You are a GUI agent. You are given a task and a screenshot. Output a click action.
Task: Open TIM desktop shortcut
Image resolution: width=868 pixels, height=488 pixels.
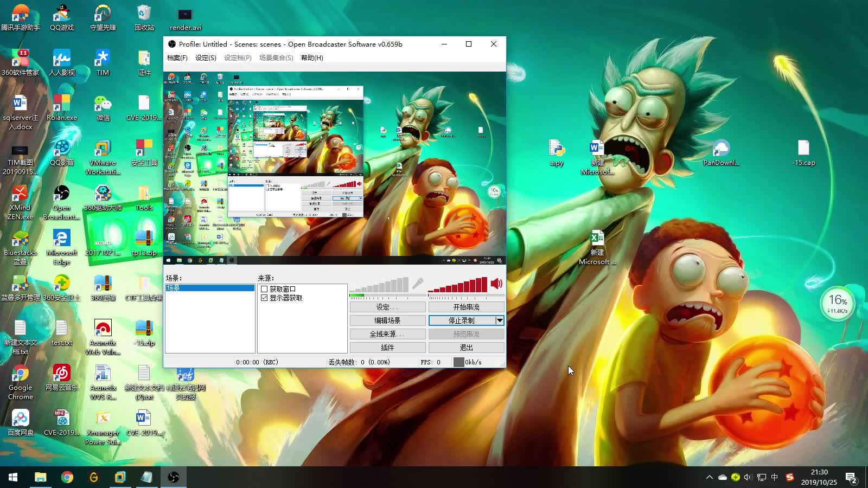pyautogui.click(x=103, y=62)
